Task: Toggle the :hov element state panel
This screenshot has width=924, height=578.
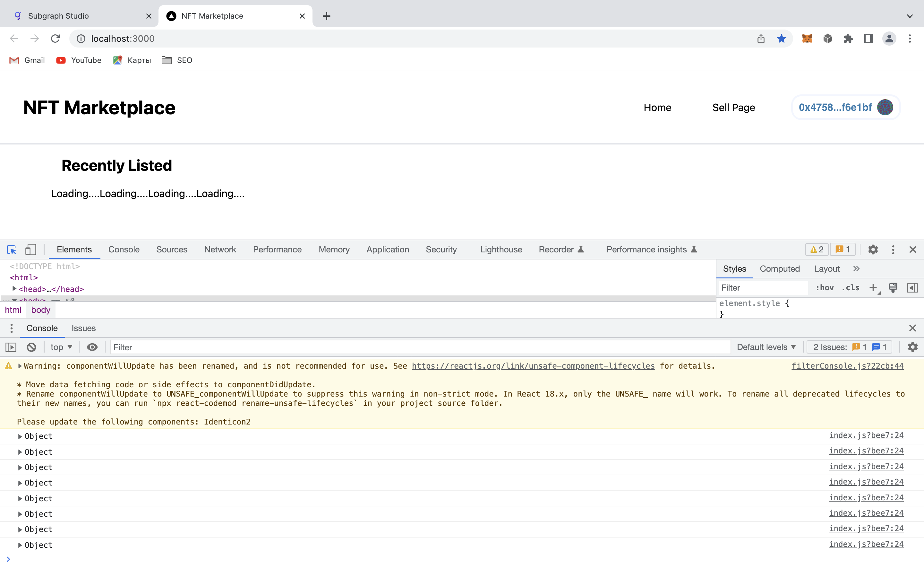Action: point(824,288)
